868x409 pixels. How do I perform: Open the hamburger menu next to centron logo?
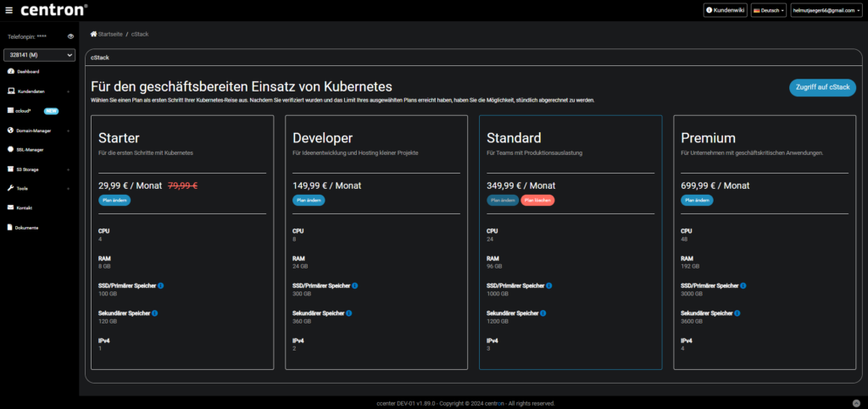(8, 10)
